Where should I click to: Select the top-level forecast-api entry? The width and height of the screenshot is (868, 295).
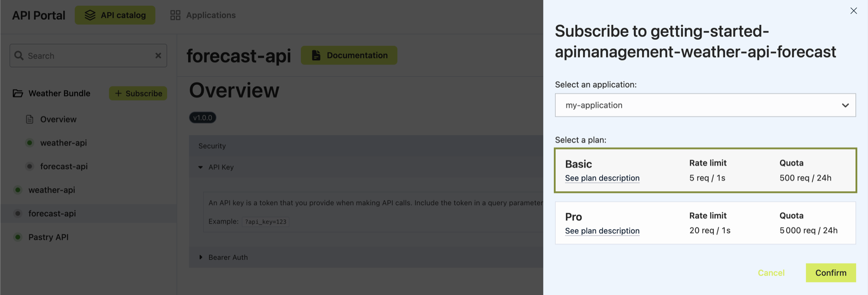point(52,214)
